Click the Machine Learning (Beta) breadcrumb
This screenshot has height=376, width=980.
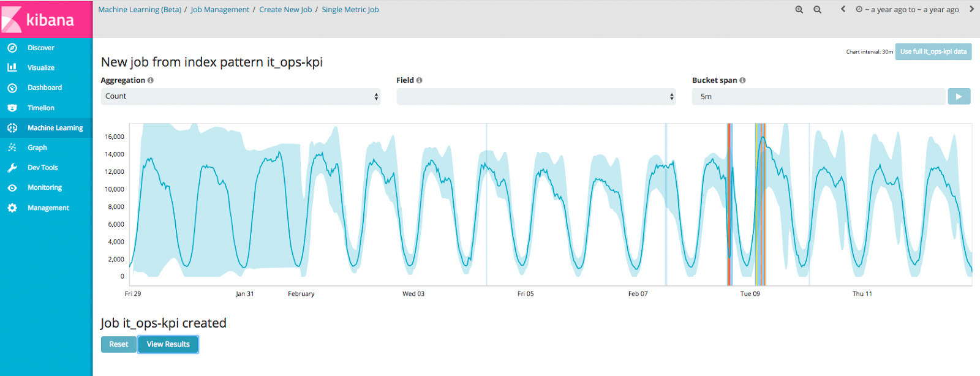point(140,10)
